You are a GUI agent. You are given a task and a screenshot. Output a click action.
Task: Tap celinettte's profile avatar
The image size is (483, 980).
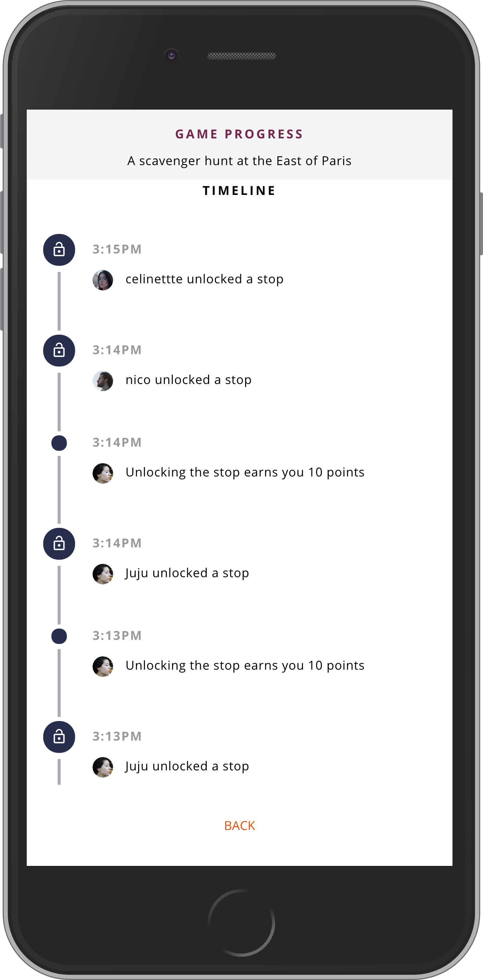point(103,280)
